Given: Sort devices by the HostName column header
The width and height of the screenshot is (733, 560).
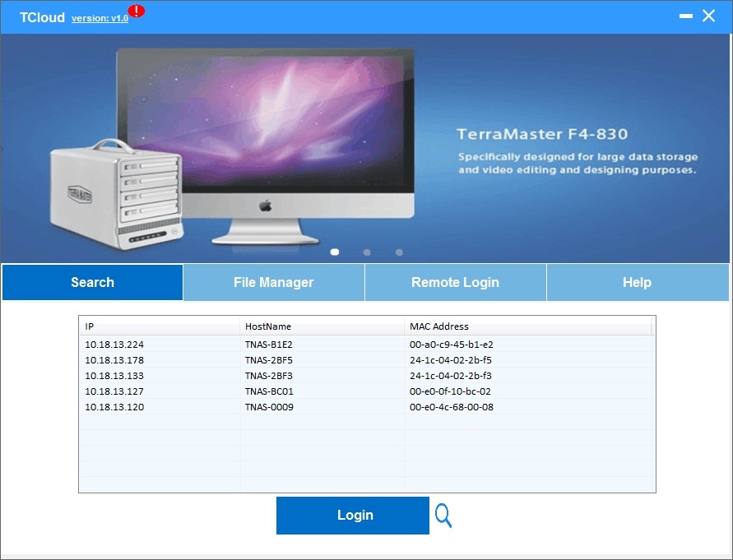Looking at the screenshot, I should click(322, 326).
